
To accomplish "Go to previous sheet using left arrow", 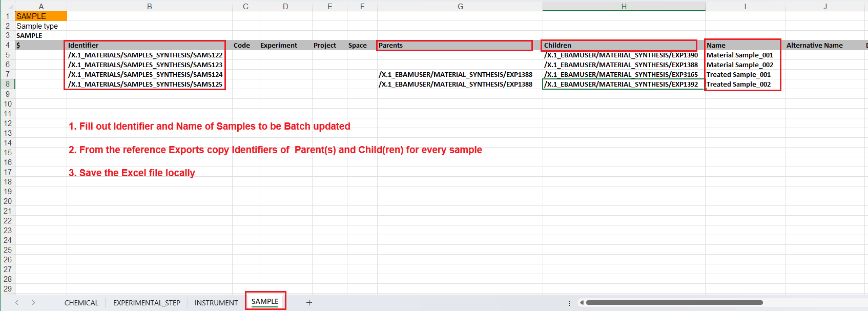I will (17, 303).
